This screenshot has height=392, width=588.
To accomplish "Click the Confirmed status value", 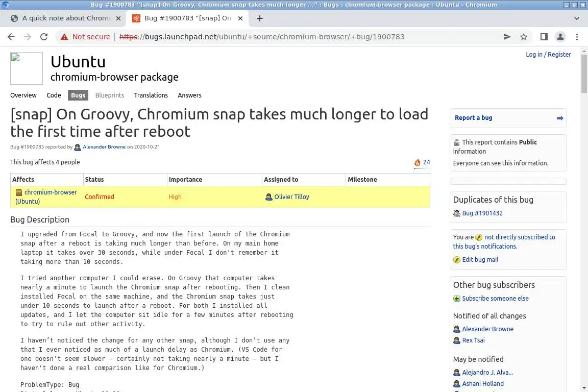I will coord(100,197).
